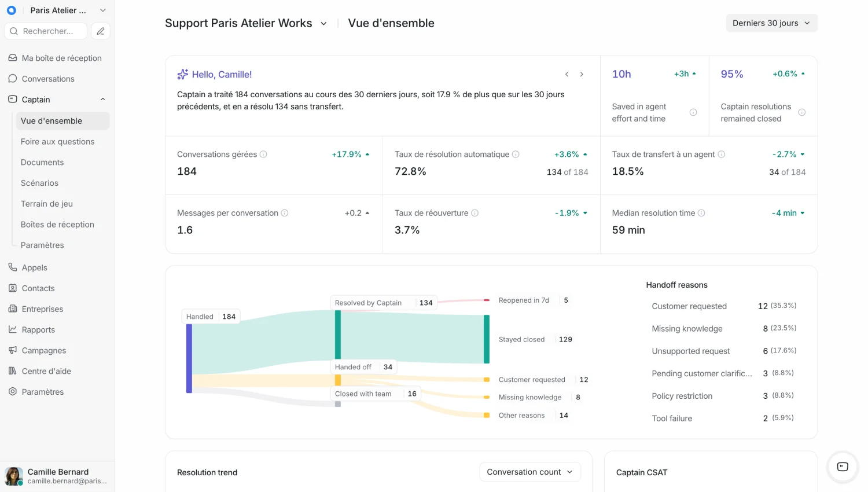Open Documents under Captain

[x=62, y=163]
